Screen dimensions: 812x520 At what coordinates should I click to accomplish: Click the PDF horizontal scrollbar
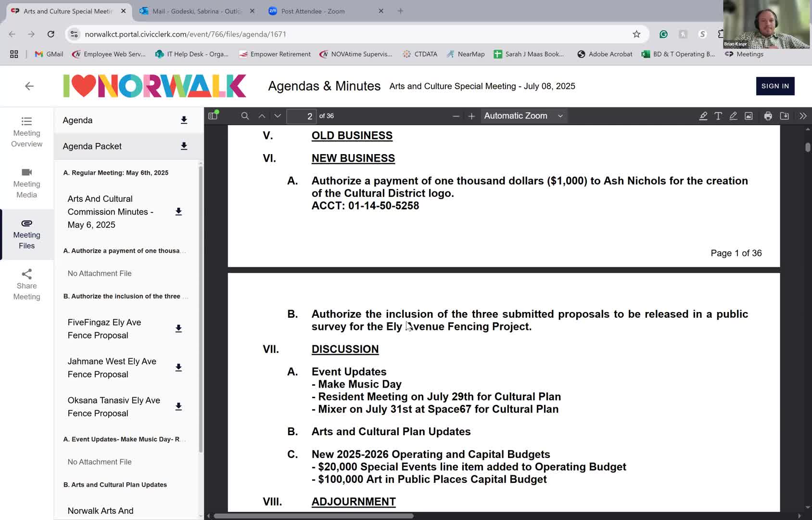coord(313,516)
